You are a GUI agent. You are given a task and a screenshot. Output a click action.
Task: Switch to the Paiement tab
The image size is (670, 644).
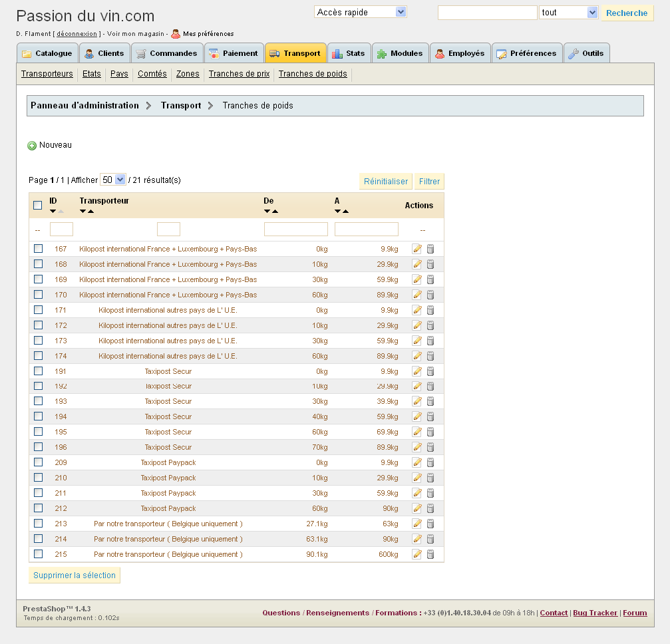[234, 53]
